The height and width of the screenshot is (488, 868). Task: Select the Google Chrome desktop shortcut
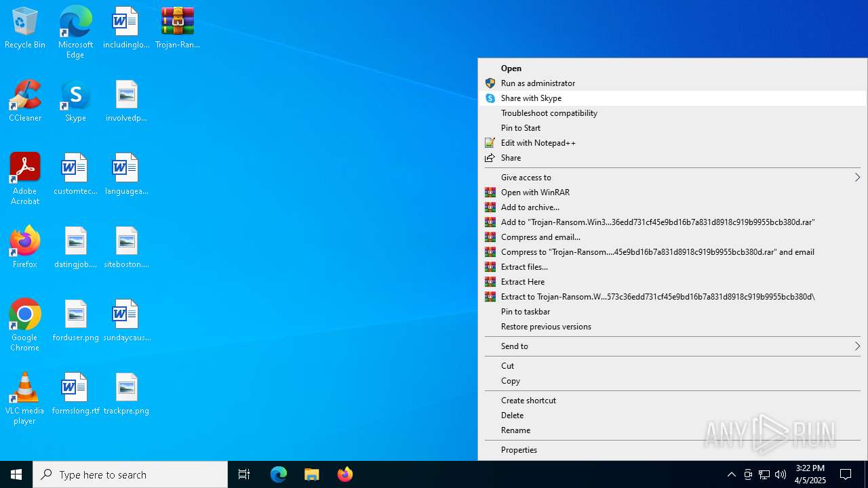[x=25, y=325]
